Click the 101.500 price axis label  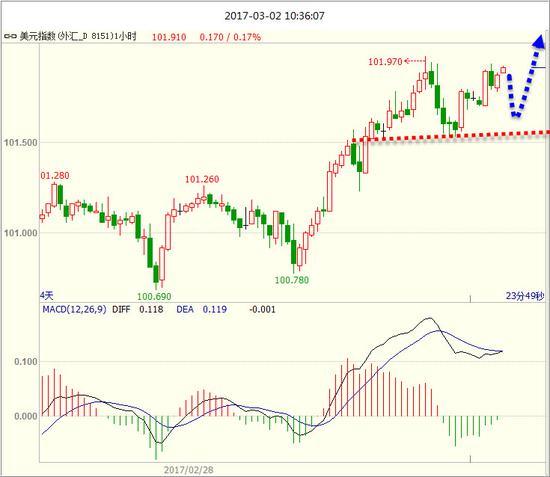tap(20, 143)
